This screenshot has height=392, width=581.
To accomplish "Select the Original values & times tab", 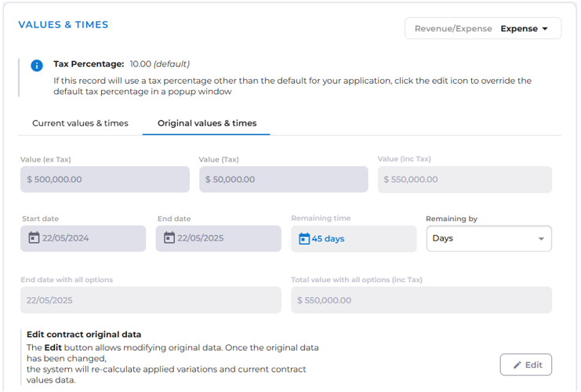I will coord(207,123).
